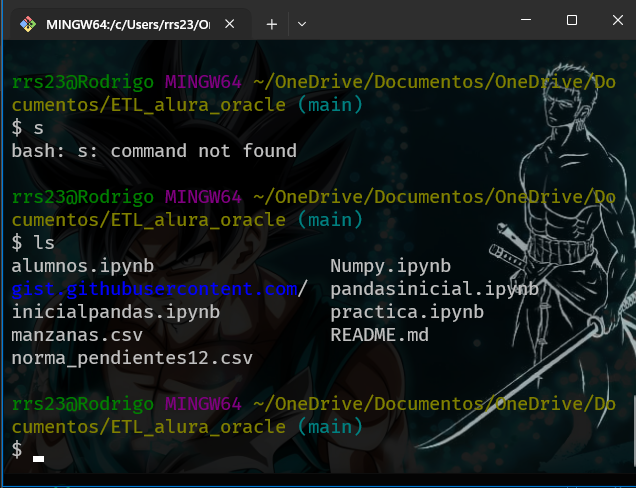Close the MINGW64 tab
636x488 pixels.
coord(230,24)
